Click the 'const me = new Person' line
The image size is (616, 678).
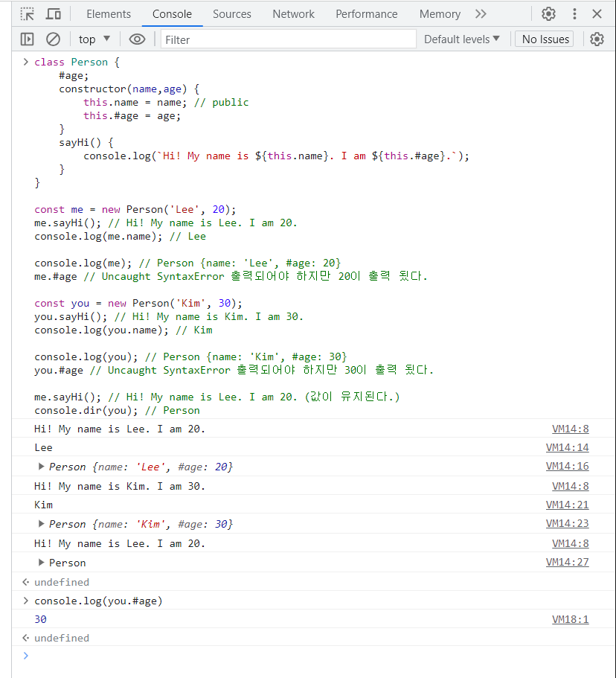tap(135, 209)
